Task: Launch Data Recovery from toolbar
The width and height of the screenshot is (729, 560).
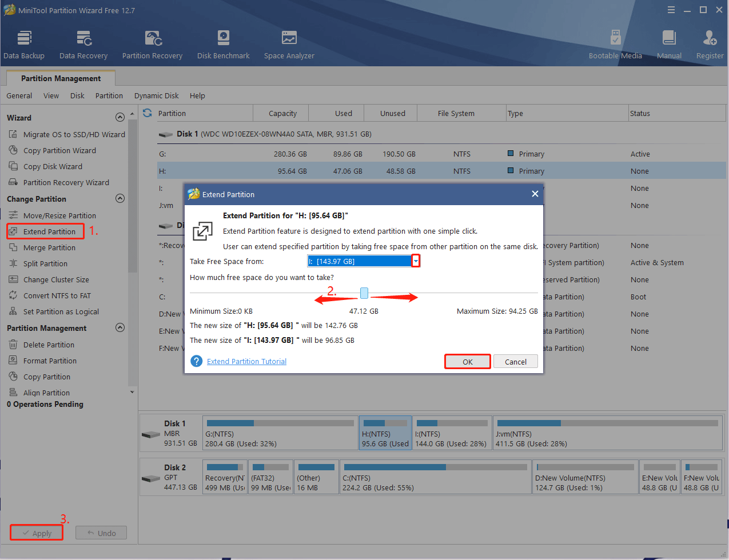Action: click(x=83, y=45)
